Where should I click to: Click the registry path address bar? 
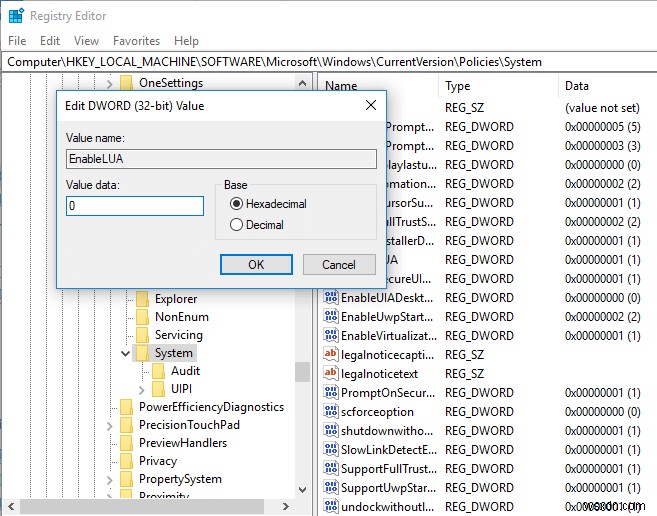[x=328, y=62]
